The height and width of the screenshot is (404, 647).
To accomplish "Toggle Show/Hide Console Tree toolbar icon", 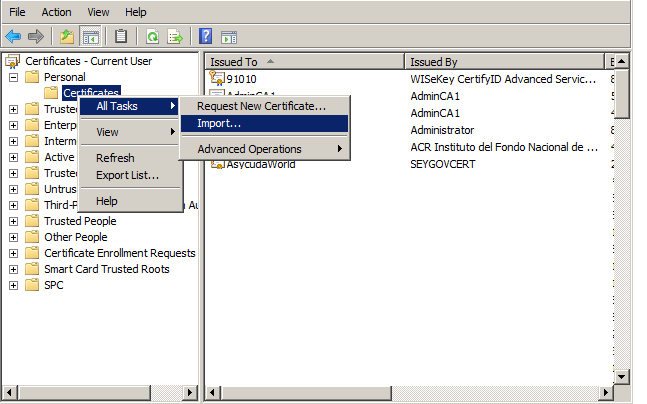I will (x=90, y=36).
